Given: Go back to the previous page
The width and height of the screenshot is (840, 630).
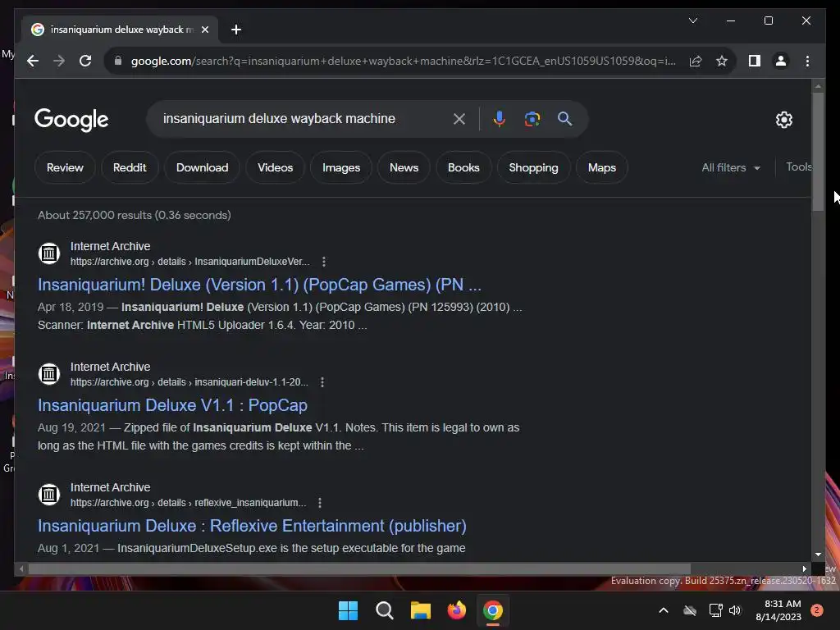Looking at the screenshot, I should tap(33, 61).
